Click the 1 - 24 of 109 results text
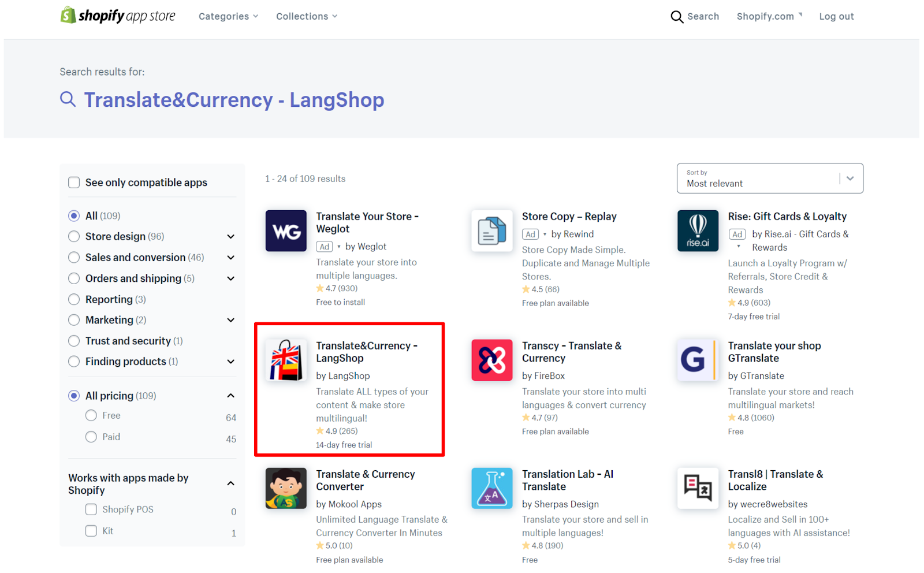 (305, 178)
